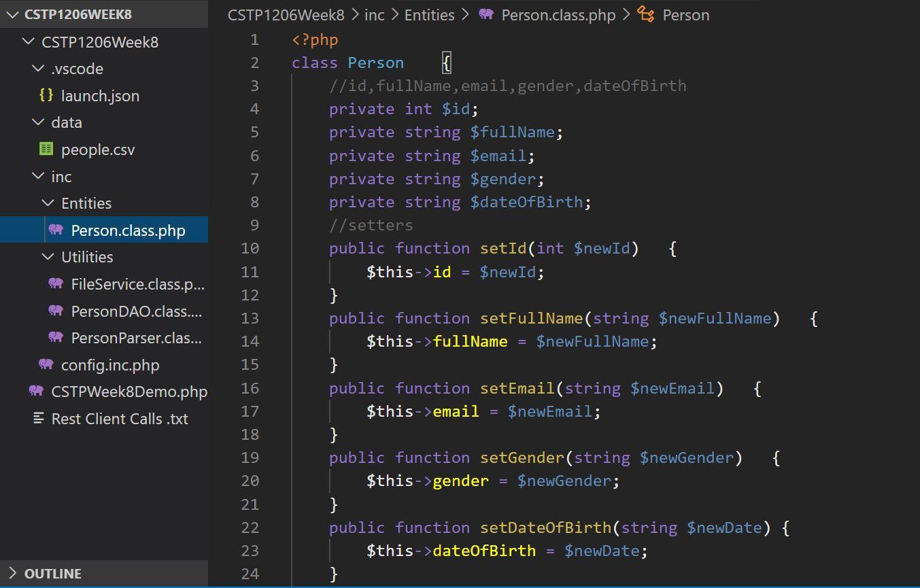Viewport: 920px width, 588px height.
Task: Click the Person class symbol icon in breadcrumb
Action: pyautogui.click(x=646, y=14)
